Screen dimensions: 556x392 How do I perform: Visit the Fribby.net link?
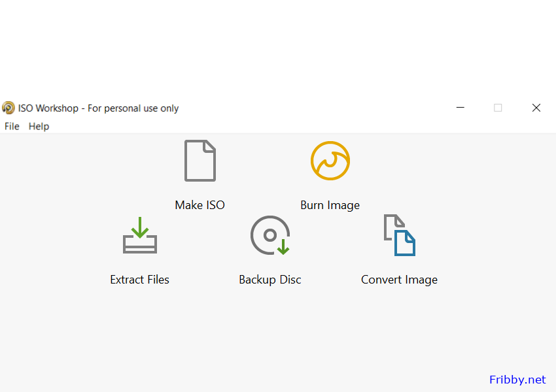(x=517, y=380)
